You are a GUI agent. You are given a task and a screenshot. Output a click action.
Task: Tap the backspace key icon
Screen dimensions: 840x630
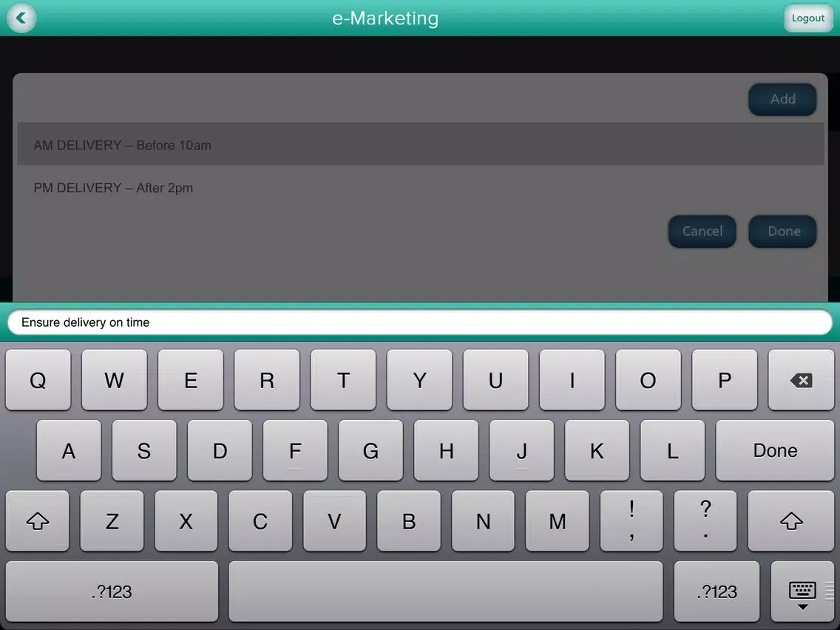[801, 380]
